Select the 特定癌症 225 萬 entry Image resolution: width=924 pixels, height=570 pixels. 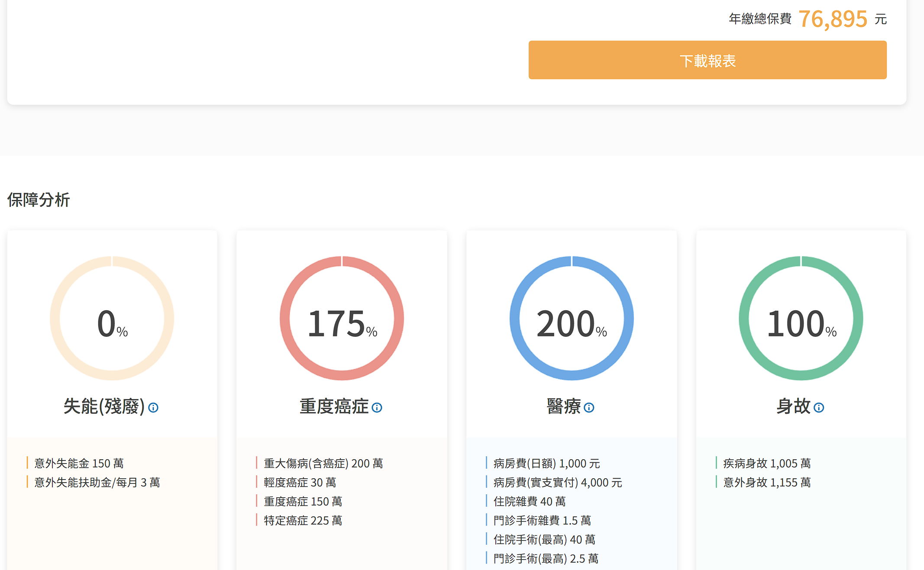(303, 521)
